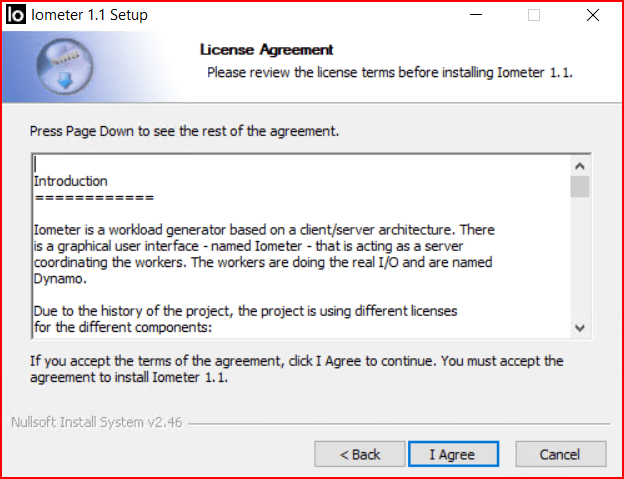Click the Nullsoft Install System version label
Screen dimensions: 624x479
coord(98,423)
